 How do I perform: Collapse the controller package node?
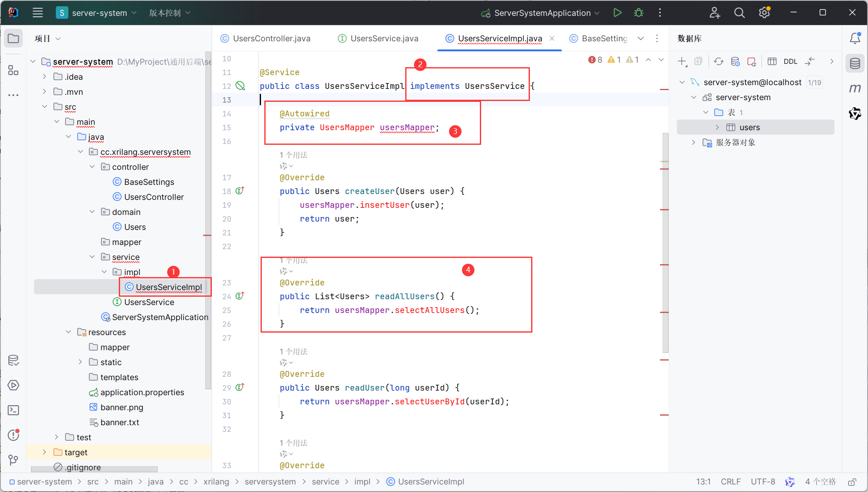click(x=92, y=167)
